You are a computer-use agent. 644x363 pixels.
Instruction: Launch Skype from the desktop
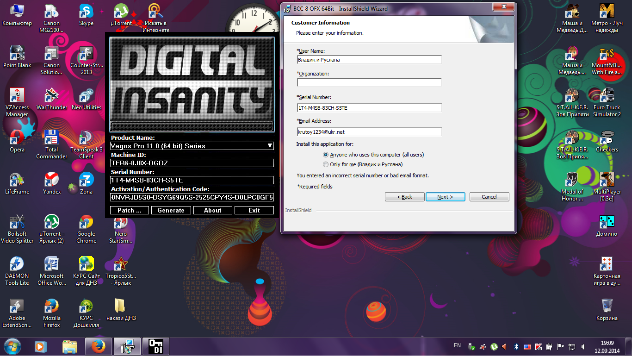(x=86, y=15)
